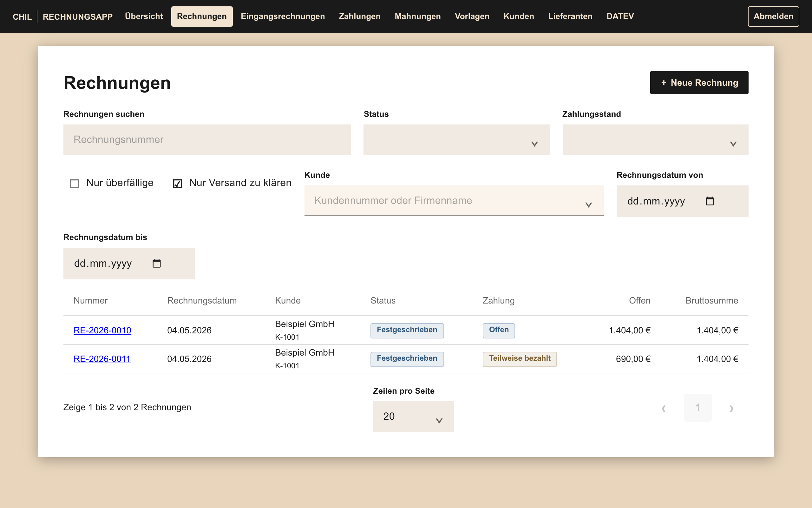Open DATEV section
Image resolution: width=812 pixels, height=508 pixels.
click(620, 16)
